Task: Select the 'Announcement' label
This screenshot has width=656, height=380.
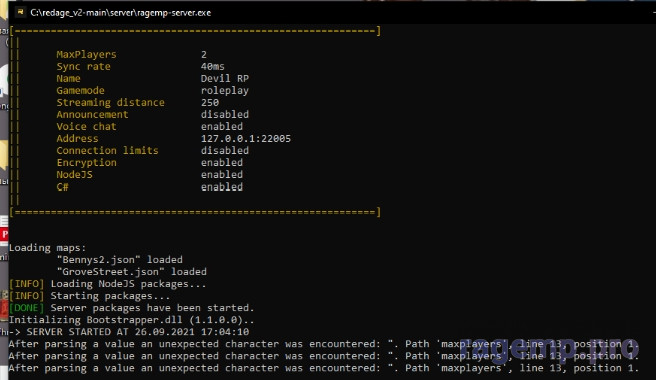Action: pyautogui.click(x=92, y=114)
